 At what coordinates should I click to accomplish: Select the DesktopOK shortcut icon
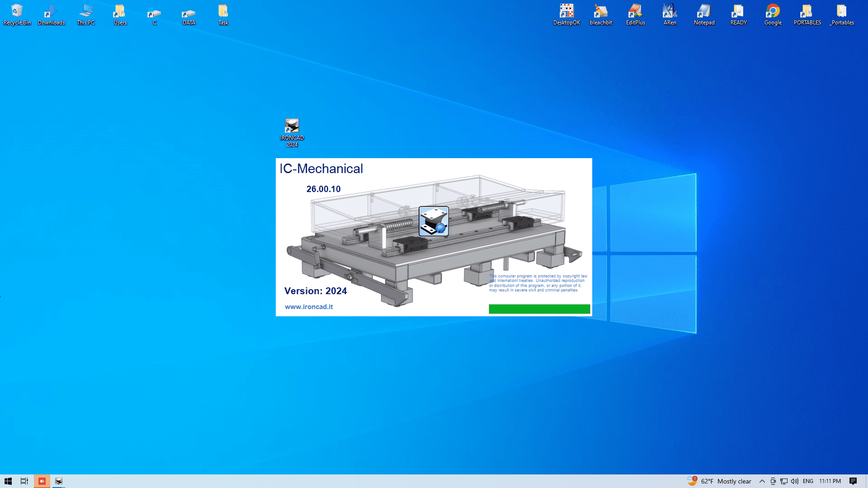pos(566,14)
